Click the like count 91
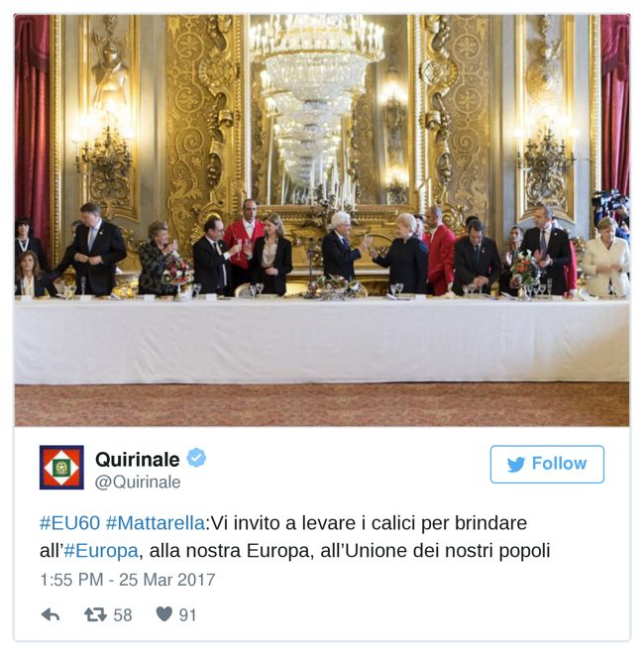This screenshot has height=655, width=644. 187,615
